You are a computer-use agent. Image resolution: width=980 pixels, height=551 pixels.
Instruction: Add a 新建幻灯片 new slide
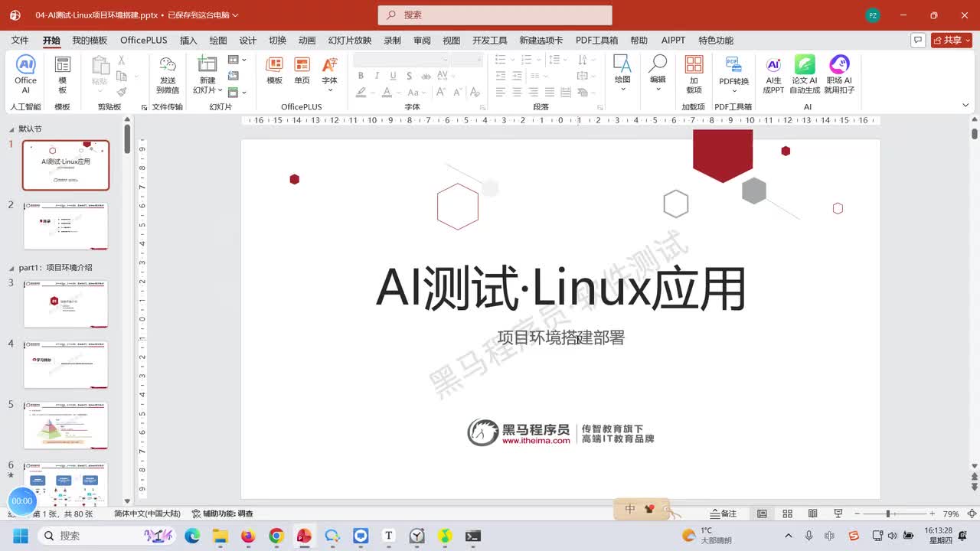tap(207, 74)
